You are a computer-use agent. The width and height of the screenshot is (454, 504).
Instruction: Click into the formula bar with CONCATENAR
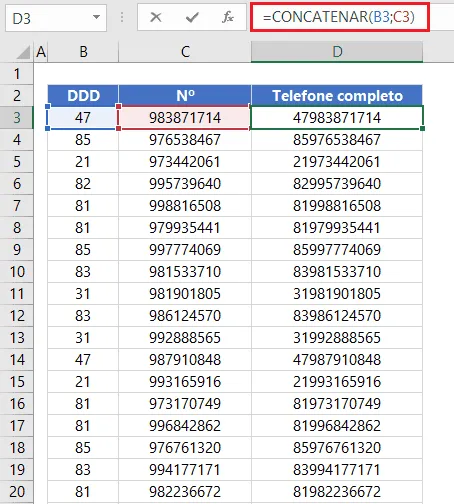[x=340, y=17]
